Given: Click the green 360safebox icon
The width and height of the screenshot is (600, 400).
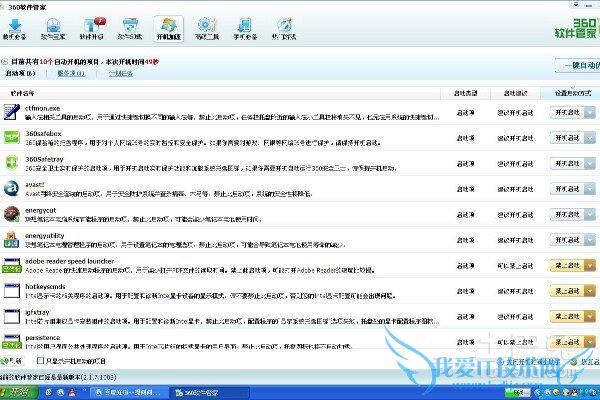Looking at the screenshot, I should (11, 137).
